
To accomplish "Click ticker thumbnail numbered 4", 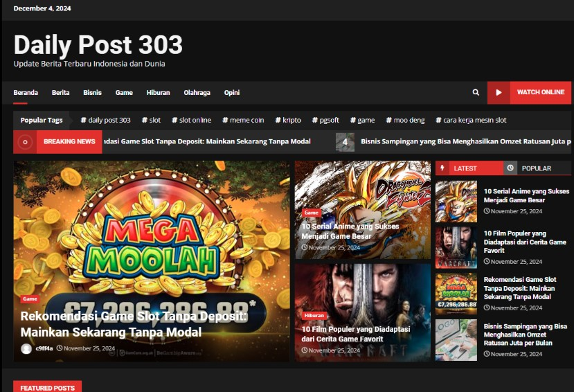I will point(345,142).
